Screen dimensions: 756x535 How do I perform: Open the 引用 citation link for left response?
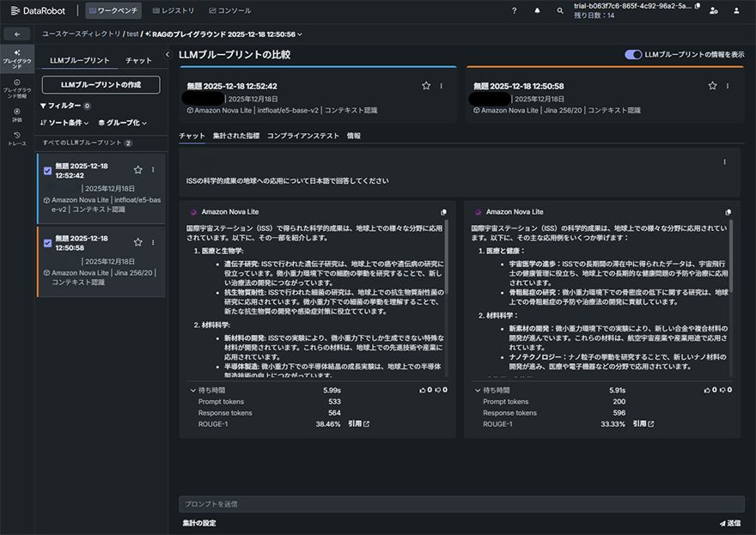[358, 423]
